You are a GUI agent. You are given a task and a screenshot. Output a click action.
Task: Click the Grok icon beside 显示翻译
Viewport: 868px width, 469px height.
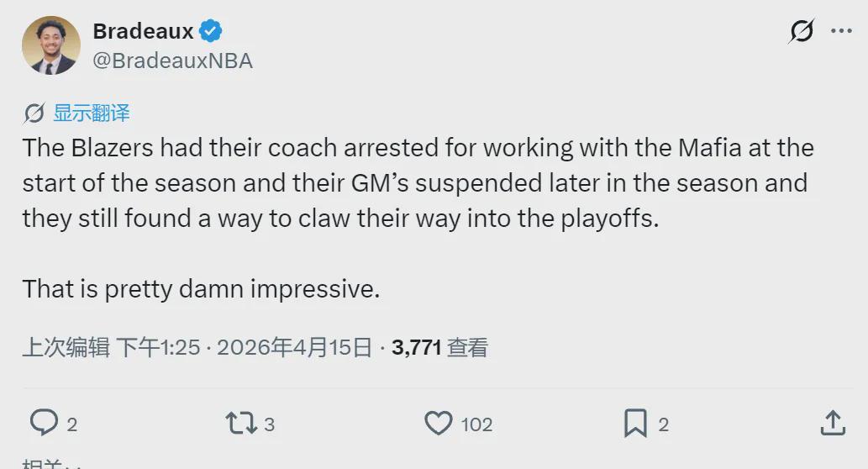point(34,113)
